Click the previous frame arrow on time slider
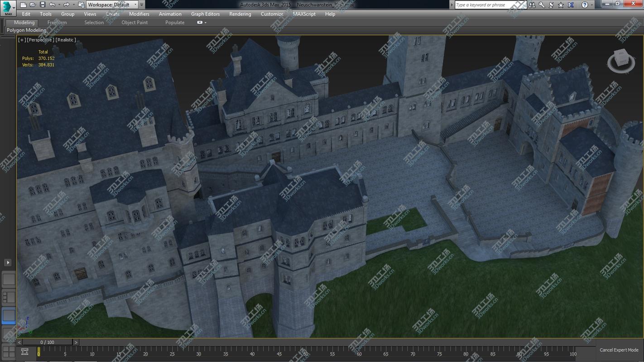The width and height of the screenshot is (644, 362). click(20, 343)
